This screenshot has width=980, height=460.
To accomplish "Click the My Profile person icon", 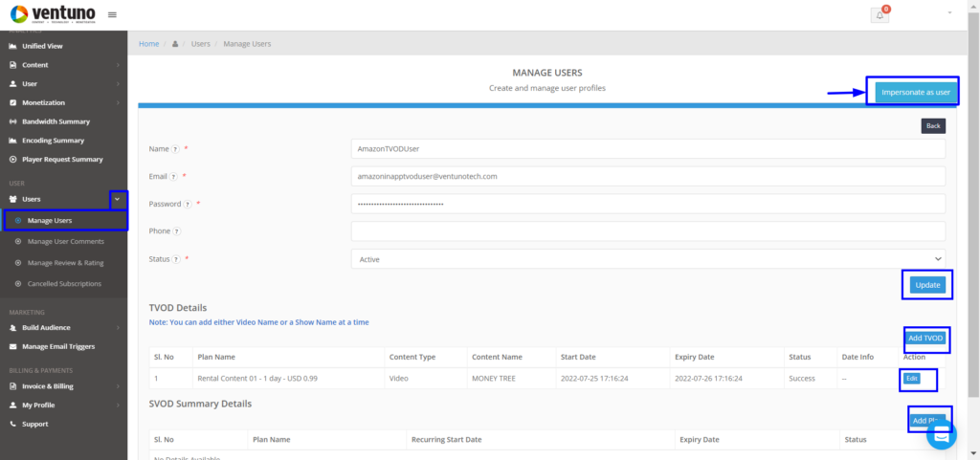I will [x=13, y=405].
